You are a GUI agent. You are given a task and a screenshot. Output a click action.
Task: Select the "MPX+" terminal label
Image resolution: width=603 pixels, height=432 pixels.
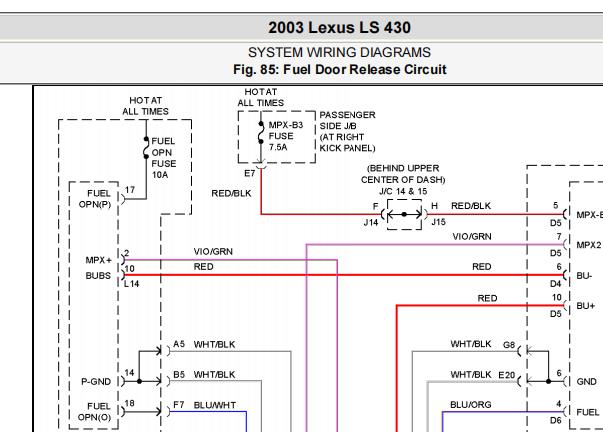tap(98, 260)
